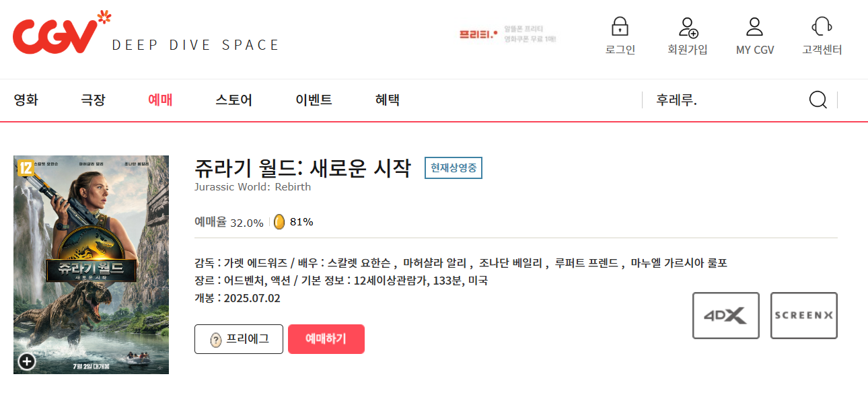Switch to the 스토어 menu

point(232,100)
